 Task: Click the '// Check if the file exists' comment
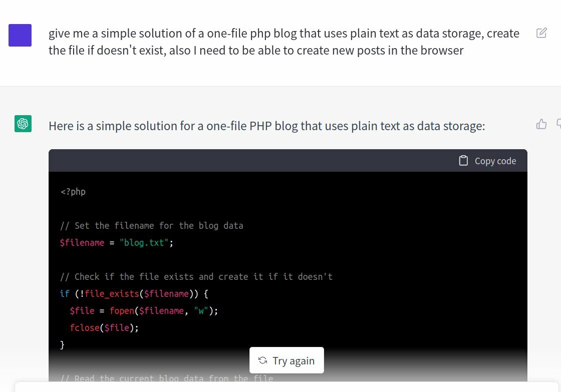tap(196, 276)
